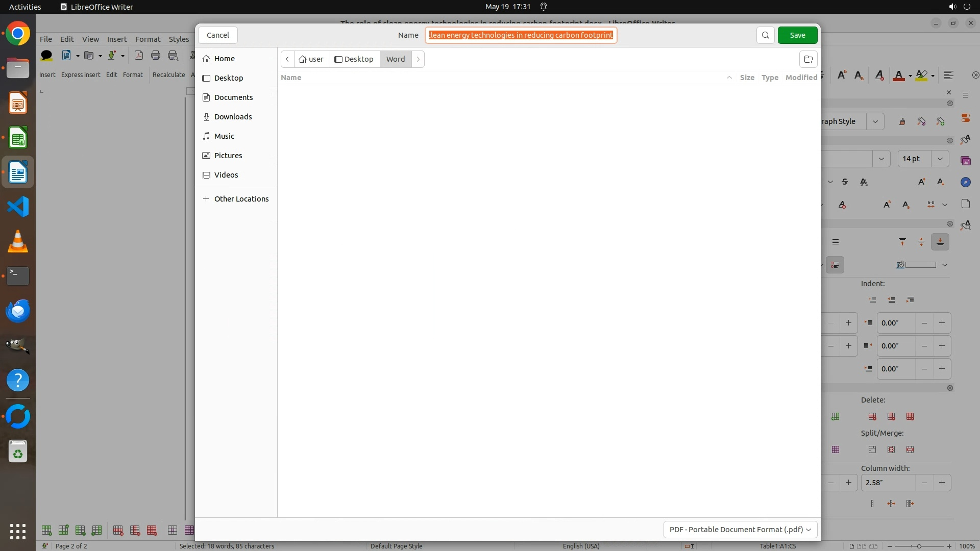Cancel the save dialog
The width and height of the screenshot is (980, 551).
[x=218, y=35]
